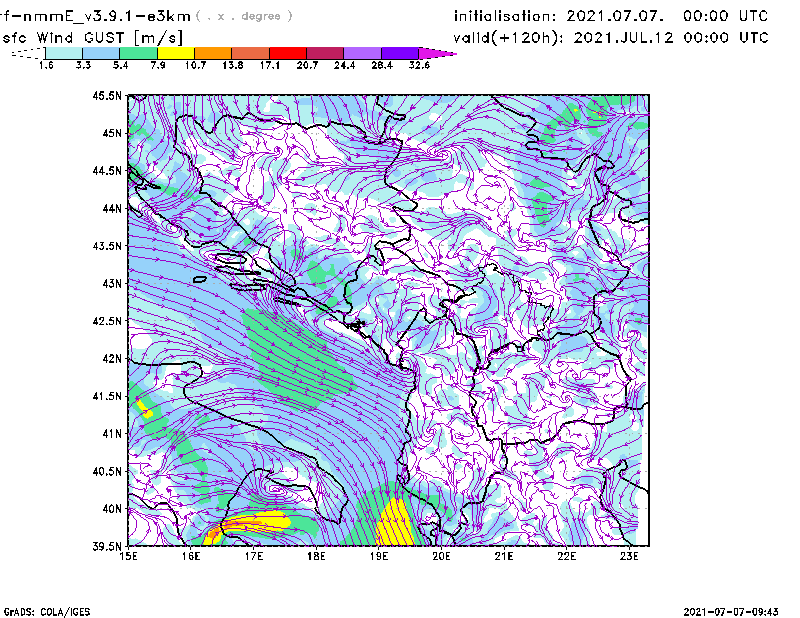Click the '40N' latitude label

[112, 508]
